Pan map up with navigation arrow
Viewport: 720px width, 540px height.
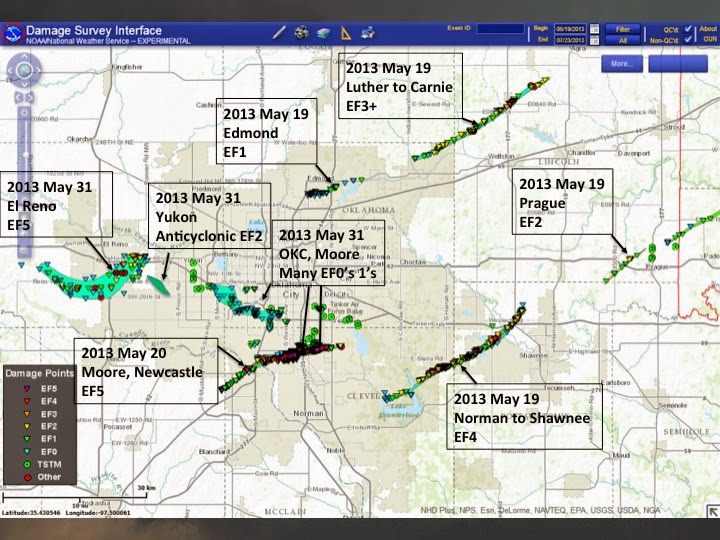tap(24, 57)
